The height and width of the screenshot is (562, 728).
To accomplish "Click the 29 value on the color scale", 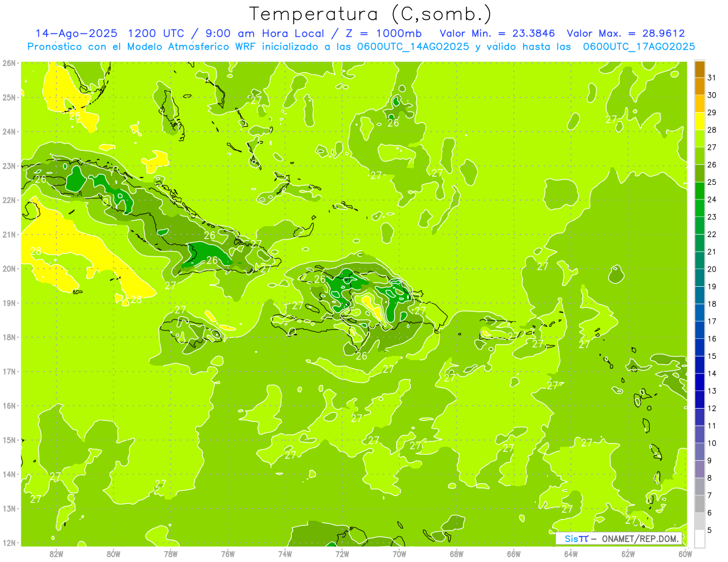I will pos(712,112).
